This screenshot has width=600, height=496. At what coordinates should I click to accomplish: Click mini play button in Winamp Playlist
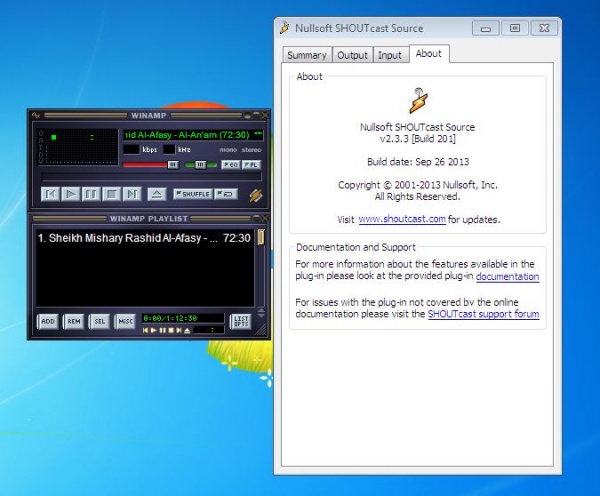(154, 330)
